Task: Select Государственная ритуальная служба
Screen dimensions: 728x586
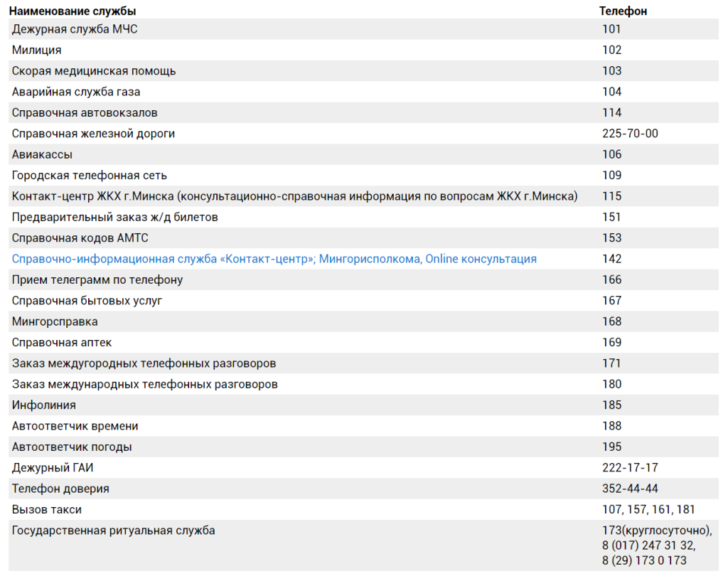Action: click(x=113, y=531)
